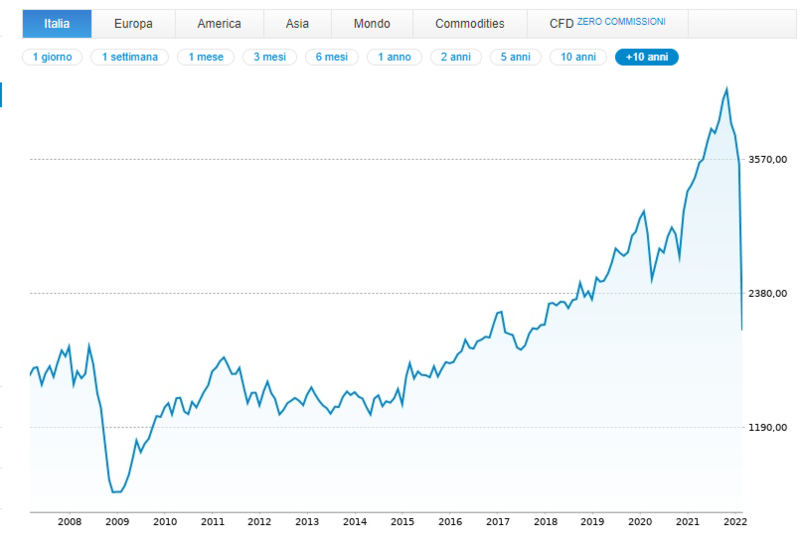Click the CFD Zero Commissioni tab

pos(607,23)
